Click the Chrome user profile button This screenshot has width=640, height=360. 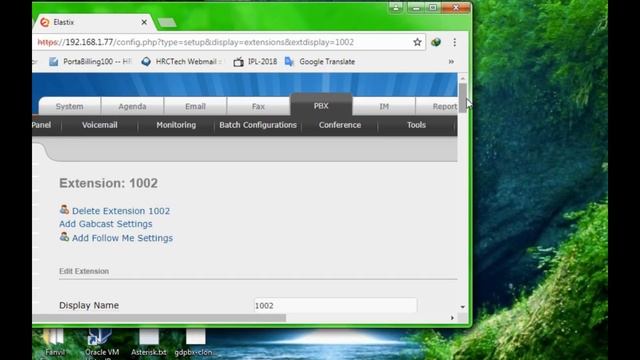pyautogui.click(x=396, y=8)
